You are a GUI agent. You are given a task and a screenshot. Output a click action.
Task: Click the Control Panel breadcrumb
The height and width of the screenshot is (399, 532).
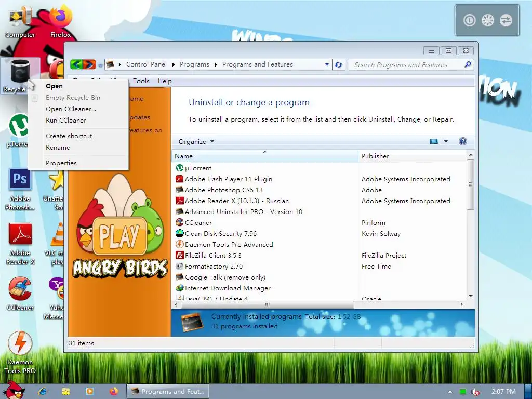point(146,64)
